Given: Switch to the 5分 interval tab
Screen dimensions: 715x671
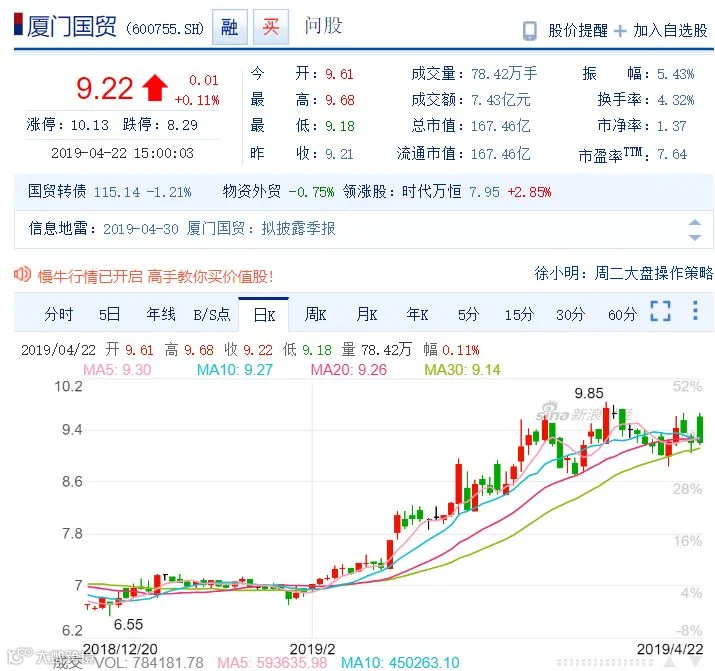Looking at the screenshot, I should pos(468,314).
